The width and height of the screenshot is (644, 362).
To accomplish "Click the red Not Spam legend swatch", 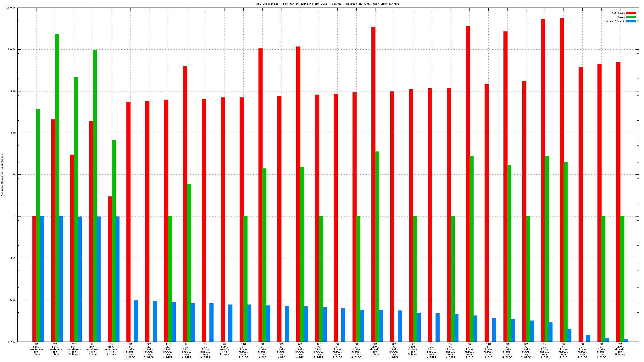I will coord(631,13).
